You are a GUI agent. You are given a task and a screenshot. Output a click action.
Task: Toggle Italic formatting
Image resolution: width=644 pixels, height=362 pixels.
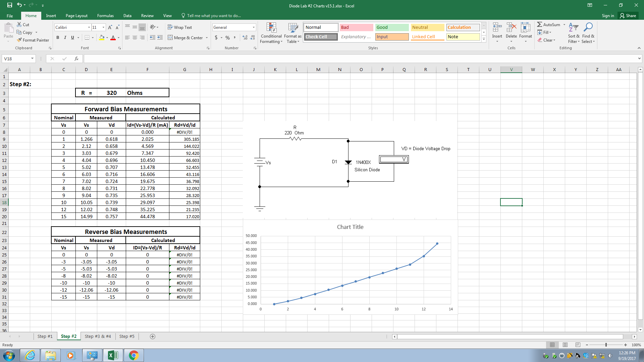[x=65, y=38]
